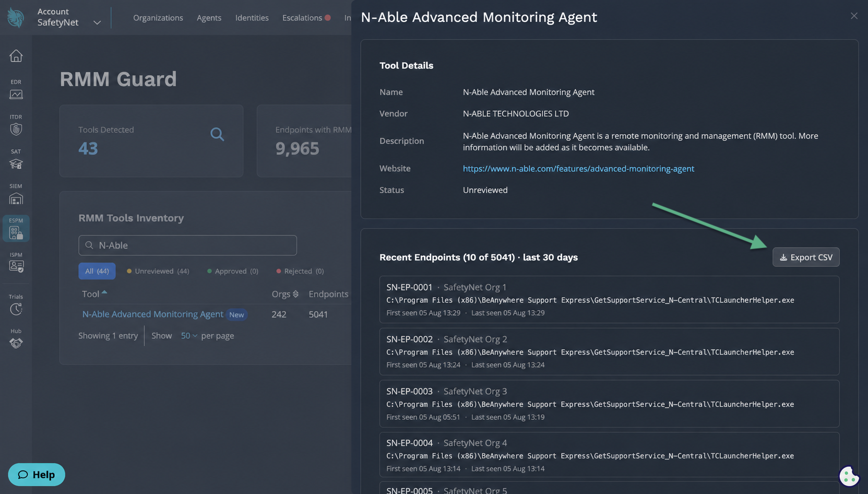The image size is (868, 494).
Task: Open the Identities menu
Action: [252, 18]
